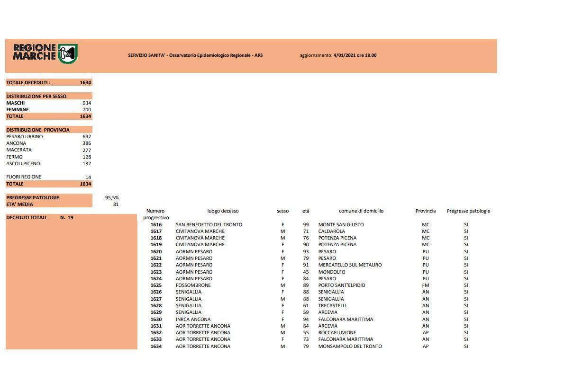Select progressive number 1627
This screenshot has width=564, height=392.
point(156,299)
